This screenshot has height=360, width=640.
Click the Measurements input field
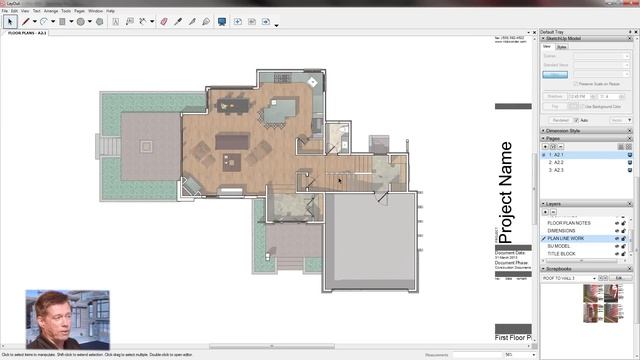tap(477, 355)
